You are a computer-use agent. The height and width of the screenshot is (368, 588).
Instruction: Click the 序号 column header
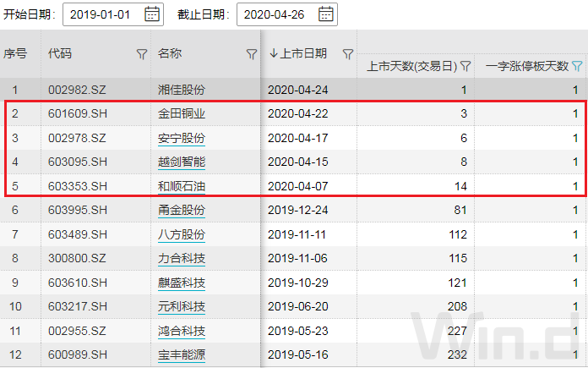coord(15,53)
